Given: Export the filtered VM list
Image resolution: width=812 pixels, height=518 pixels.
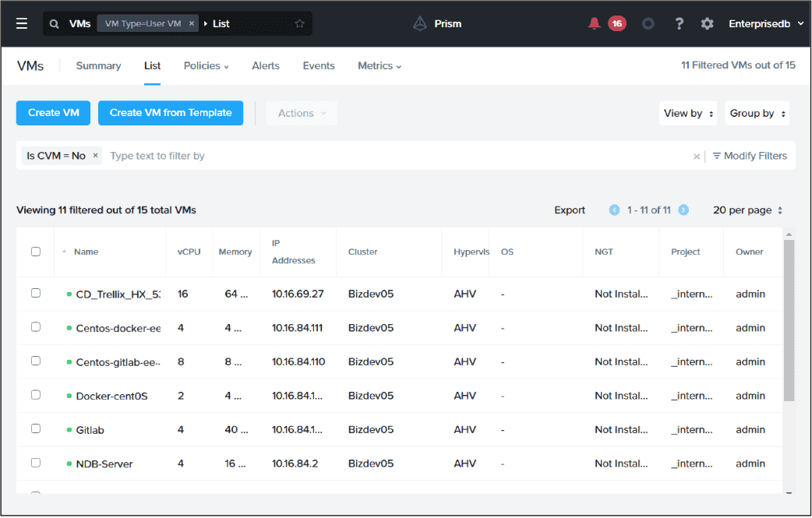Looking at the screenshot, I should [570, 210].
